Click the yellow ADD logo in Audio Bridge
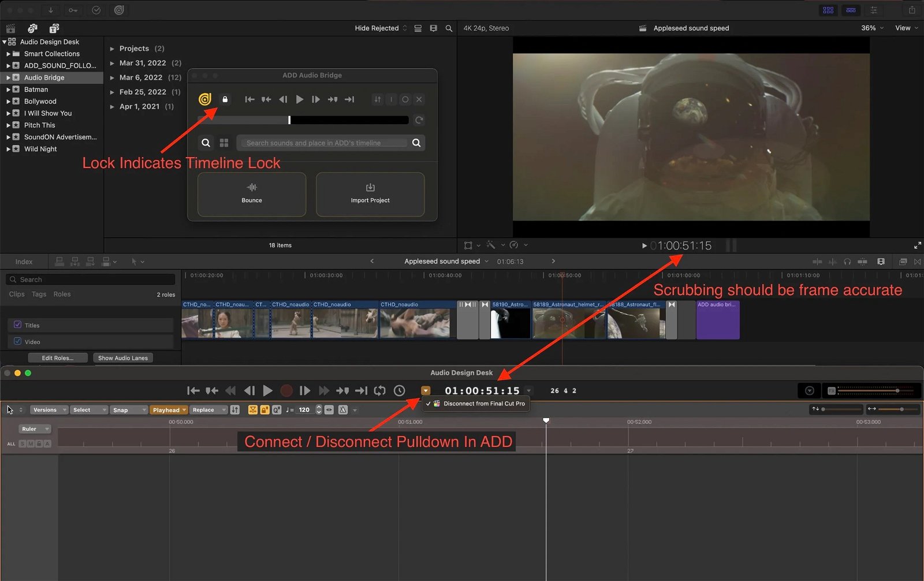This screenshot has height=581, width=924. tap(204, 99)
